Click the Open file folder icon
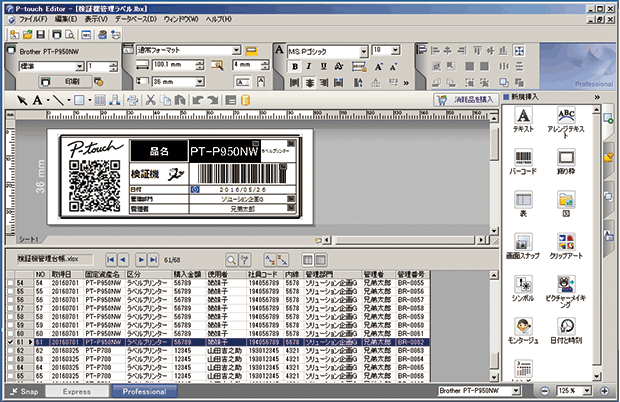 click(27, 35)
